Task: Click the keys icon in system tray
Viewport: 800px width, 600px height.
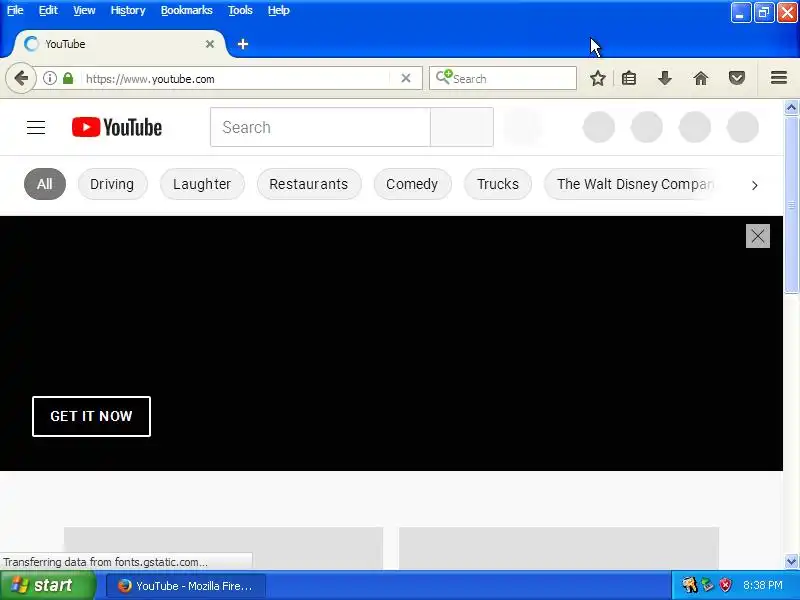Action: [689, 585]
